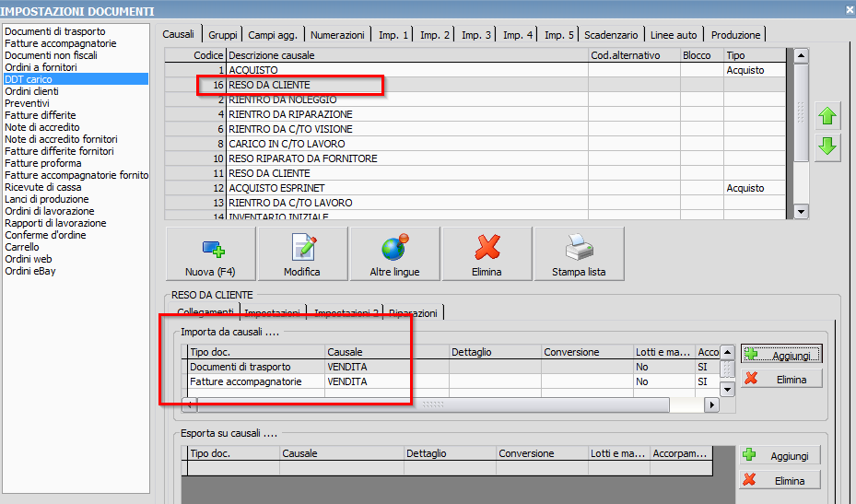Image resolution: width=856 pixels, height=504 pixels.
Task: Select DDT carico in left list
Action: [76, 79]
